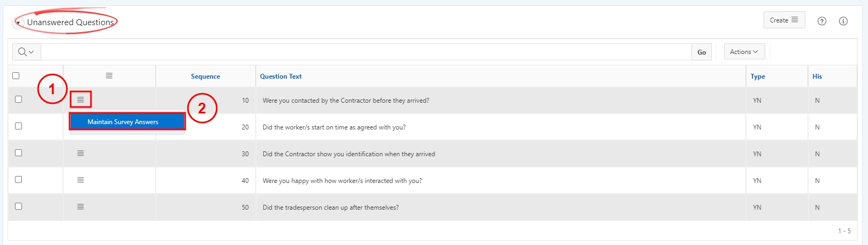868x245 pixels.
Task: Open the help question mark icon
Action: click(x=822, y=21)
